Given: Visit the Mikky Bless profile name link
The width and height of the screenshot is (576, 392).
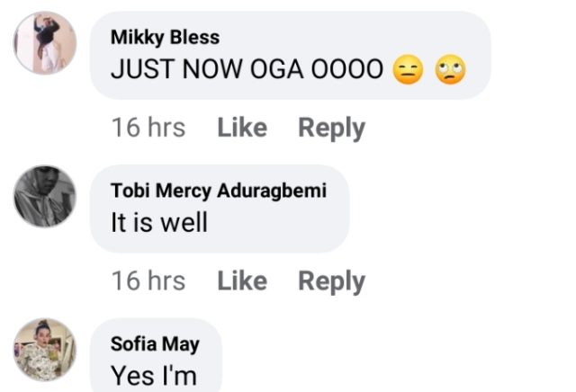Looking at the screenshot, I should tap(165, 38).
